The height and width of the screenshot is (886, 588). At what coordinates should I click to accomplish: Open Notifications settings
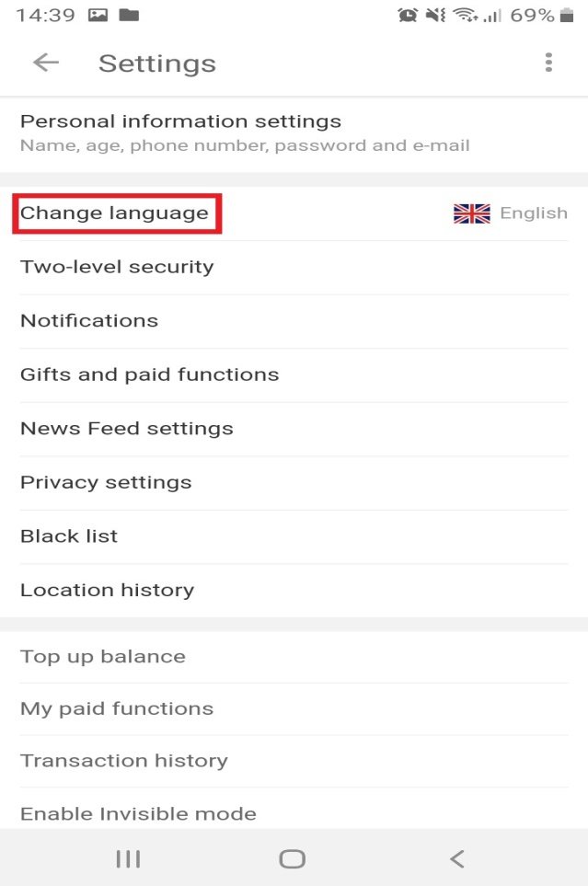click(x=294, y=321)
